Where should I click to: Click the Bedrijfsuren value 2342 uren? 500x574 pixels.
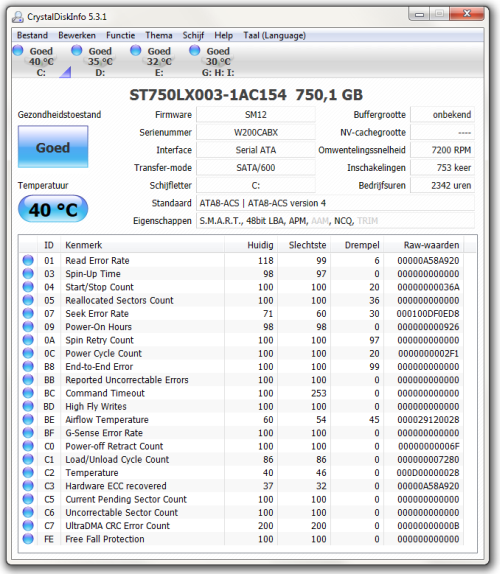point(442,185)
